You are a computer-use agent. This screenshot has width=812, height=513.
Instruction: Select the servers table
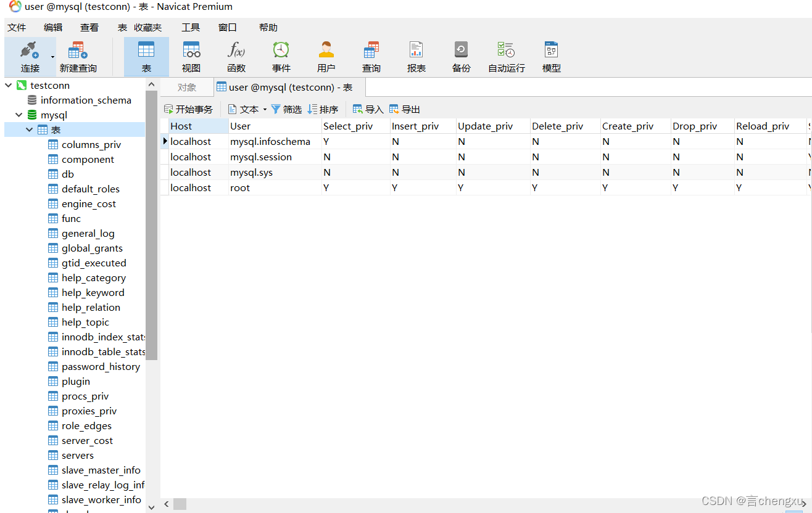[78, 455]
